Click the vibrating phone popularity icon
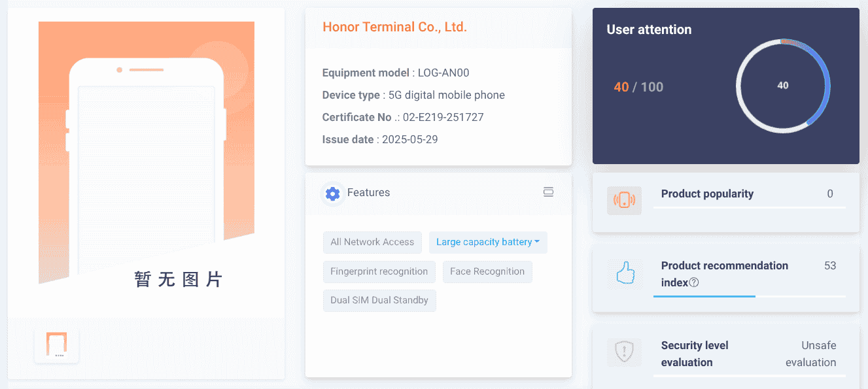This screenshot has width=868, height=389. (x=624, y=200)
